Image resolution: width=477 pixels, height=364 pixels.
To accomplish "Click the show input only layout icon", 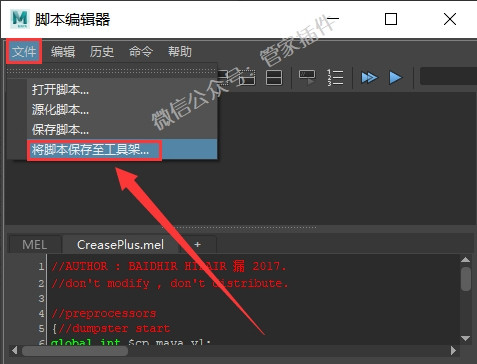I will [248, 77].
